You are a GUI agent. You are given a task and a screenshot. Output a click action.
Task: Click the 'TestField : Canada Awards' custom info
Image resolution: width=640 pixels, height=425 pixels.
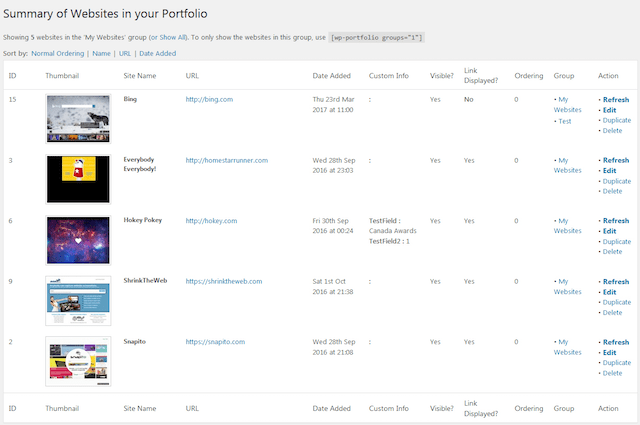[393, 226]
